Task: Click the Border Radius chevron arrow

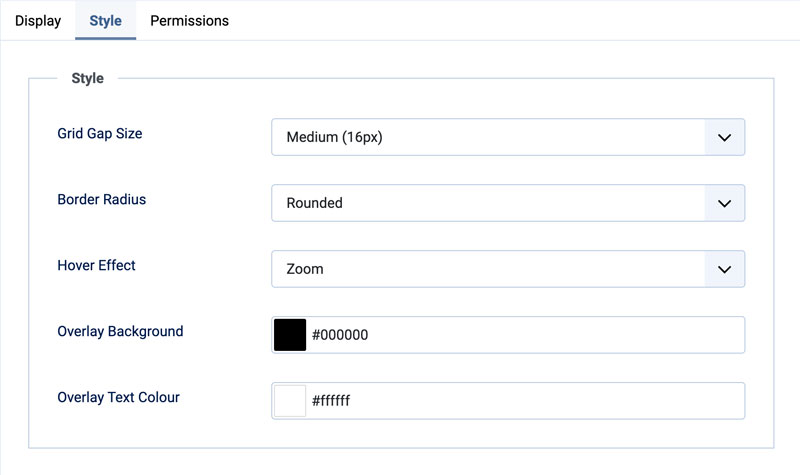Action: click(x=725, y=203)
